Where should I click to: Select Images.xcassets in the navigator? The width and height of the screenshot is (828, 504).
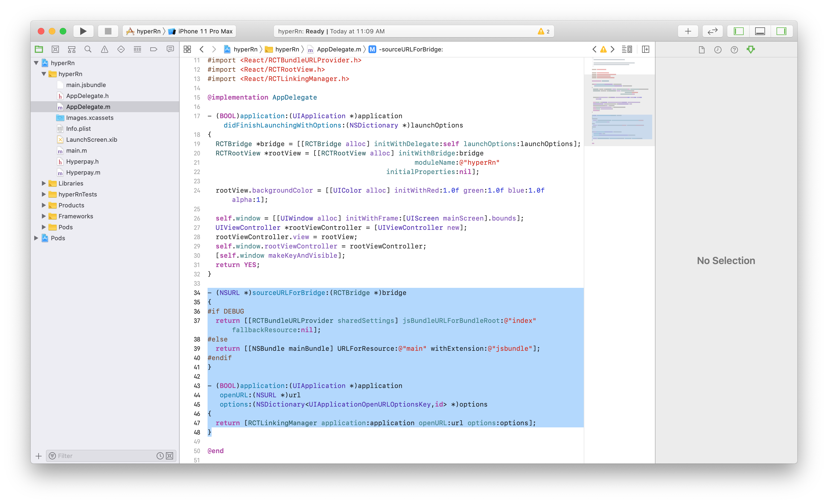(105, 118)
